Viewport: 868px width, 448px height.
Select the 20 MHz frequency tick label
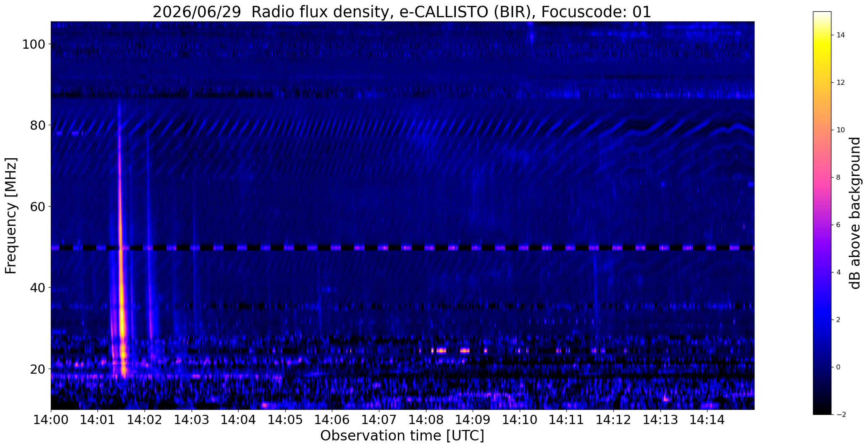pos(38,369)
